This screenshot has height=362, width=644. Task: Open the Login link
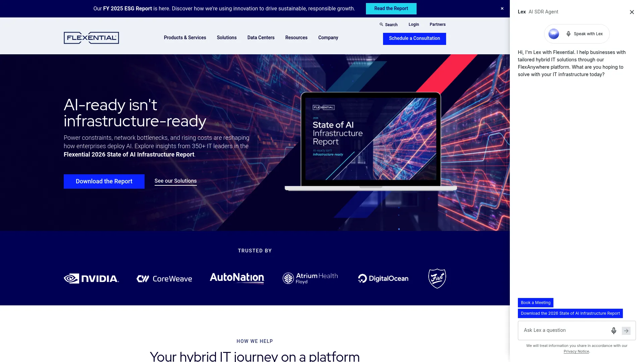pyautogui.click(x=414, y=24)
